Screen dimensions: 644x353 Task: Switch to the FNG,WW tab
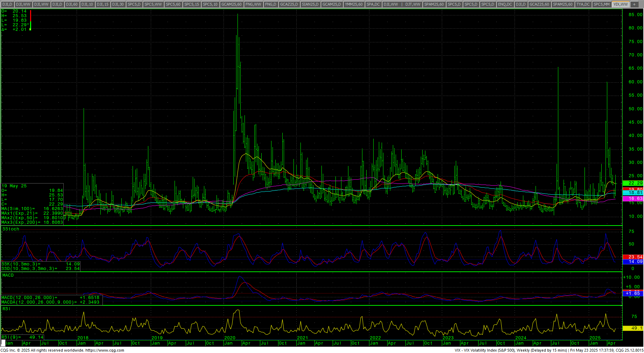point(253,4)
